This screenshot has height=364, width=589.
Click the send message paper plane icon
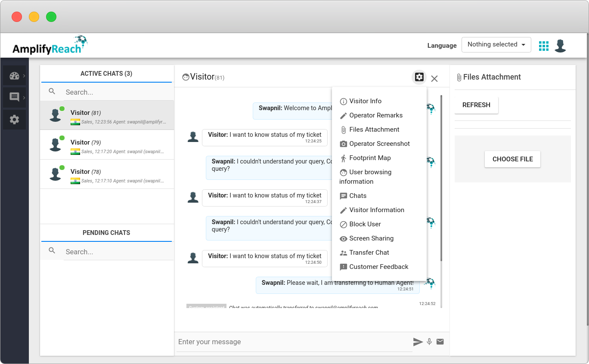pyautogui.click(x=418, y=342)
